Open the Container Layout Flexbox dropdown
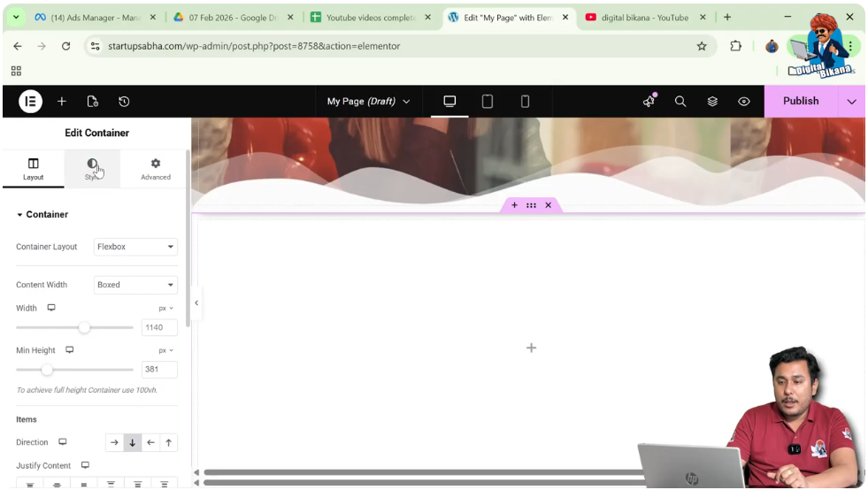 [135, 247]
